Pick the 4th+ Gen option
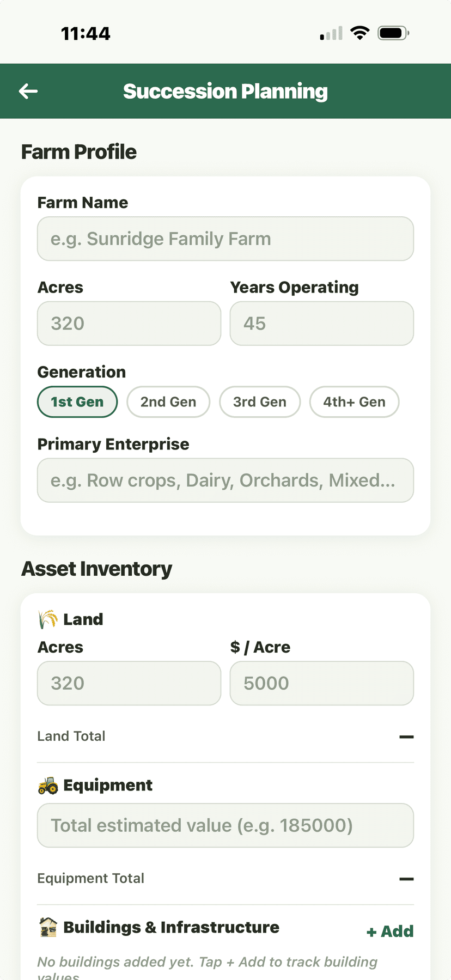Viewport: 451px width, 980px height. coord(354,401)
